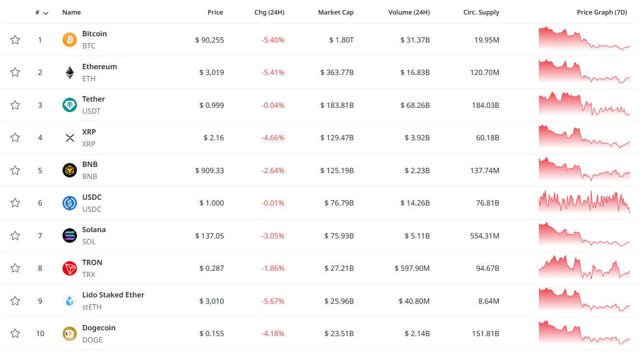Image resolution: width=644 pixels, height=354 pixels.
Task: Click the Volume (24H) column header
Action: coord(409,13)
